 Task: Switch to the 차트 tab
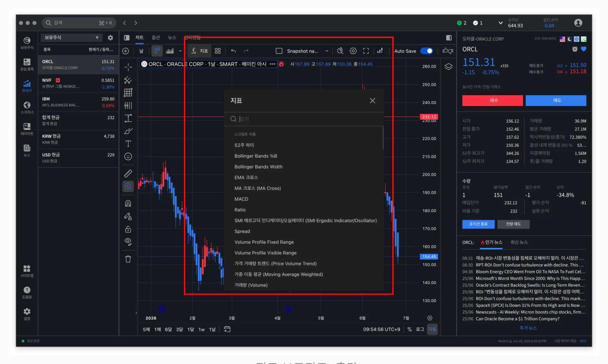139,37
